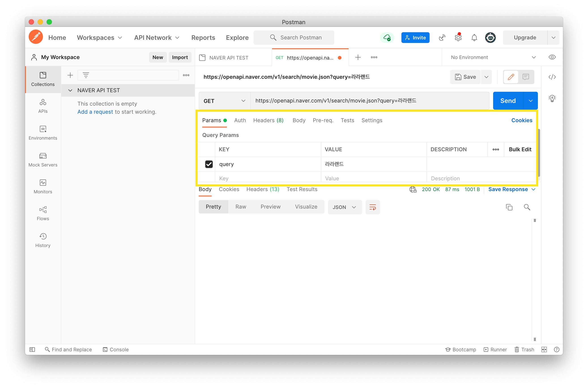
Task: Copy response using the copy icon
Action: coord(509,207)
